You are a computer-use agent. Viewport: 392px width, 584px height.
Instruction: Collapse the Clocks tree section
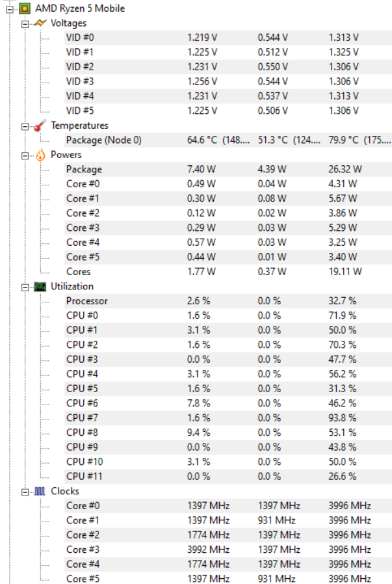pyautogui.click(x=25, y=491)
